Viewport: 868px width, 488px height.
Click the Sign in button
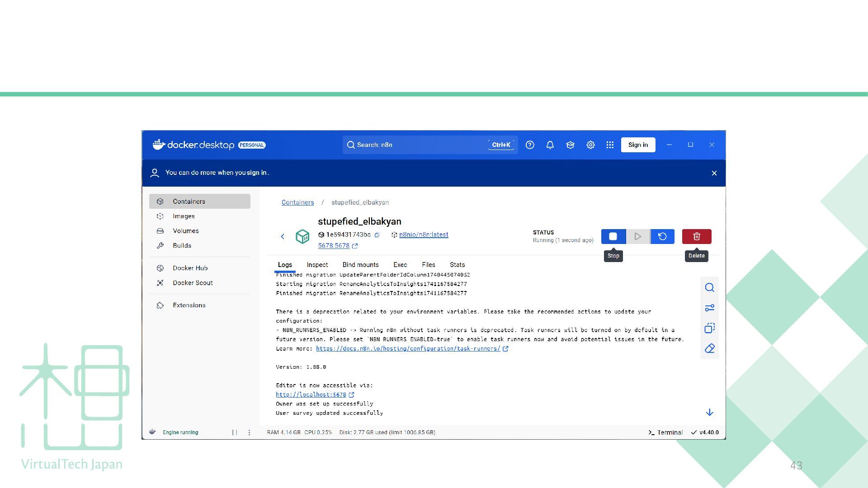(638, 145)
